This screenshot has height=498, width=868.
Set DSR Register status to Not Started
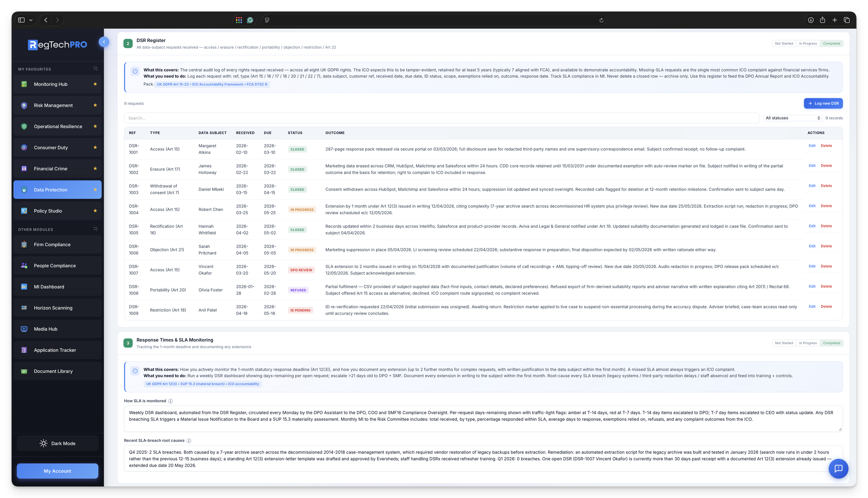point(784,43)
